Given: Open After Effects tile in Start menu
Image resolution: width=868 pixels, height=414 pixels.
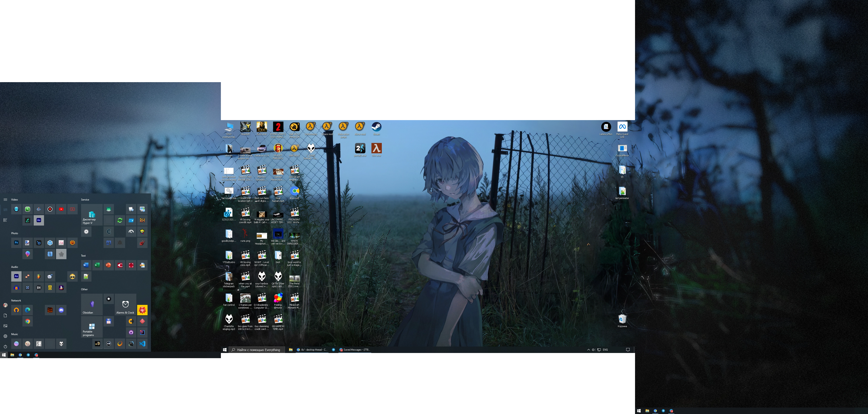Looking at the screenshot, I should pos(39,220).
